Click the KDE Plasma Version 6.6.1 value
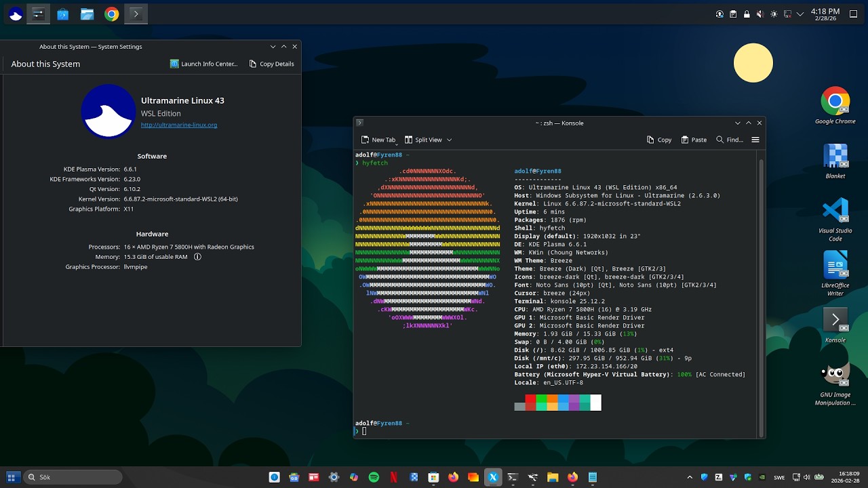The height and width of the screenshot is (488, 868). click(x=130, y=169)
